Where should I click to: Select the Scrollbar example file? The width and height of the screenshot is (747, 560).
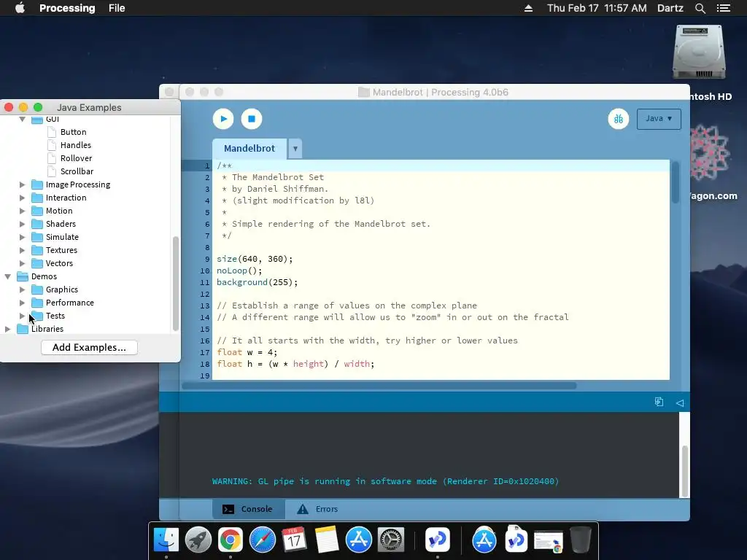[77, 171]
